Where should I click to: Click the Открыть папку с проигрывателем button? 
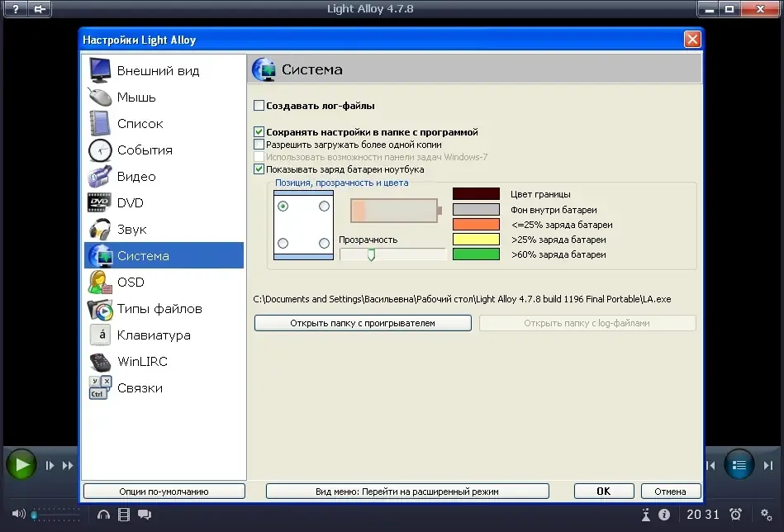(363, 323)
